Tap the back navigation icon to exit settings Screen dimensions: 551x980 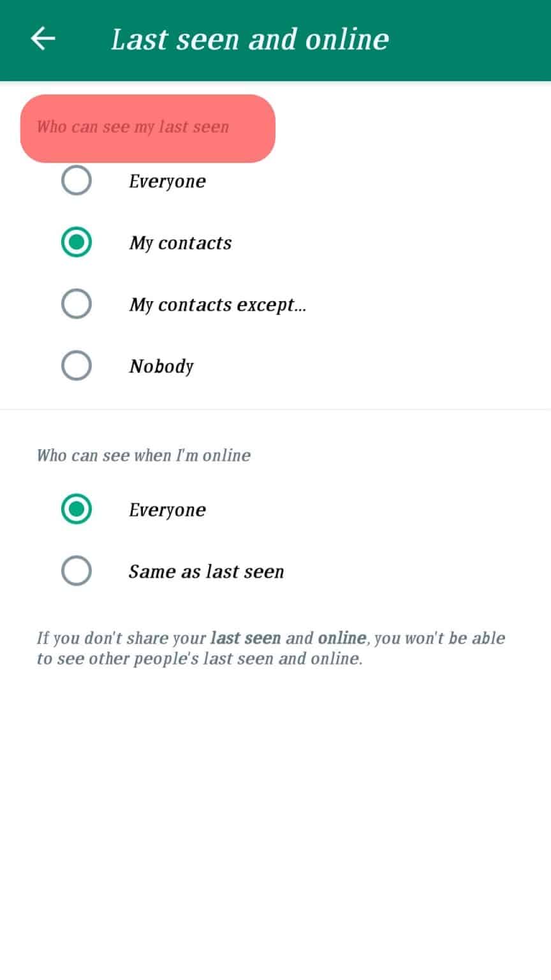(42, 38)
